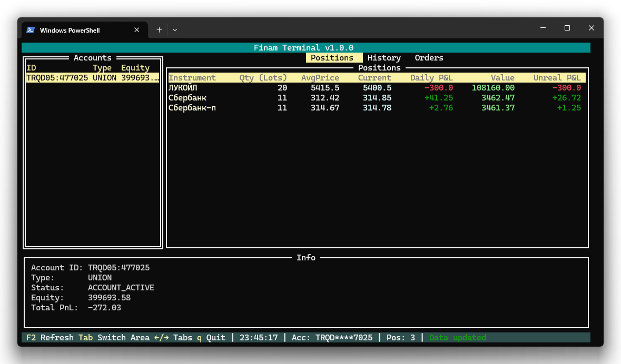Open a new terminal tab
621x364 pixels.
pos(159,30)
